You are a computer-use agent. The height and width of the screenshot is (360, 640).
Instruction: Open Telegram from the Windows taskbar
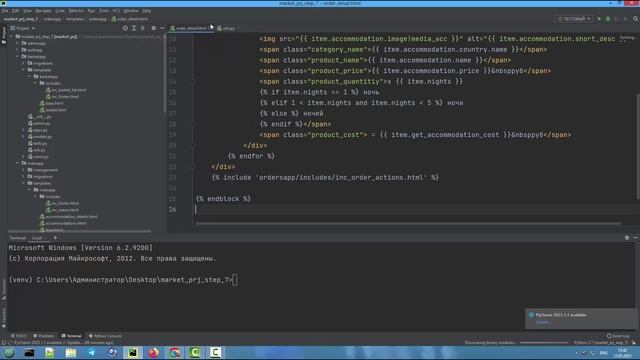click(x=91, y=353)
